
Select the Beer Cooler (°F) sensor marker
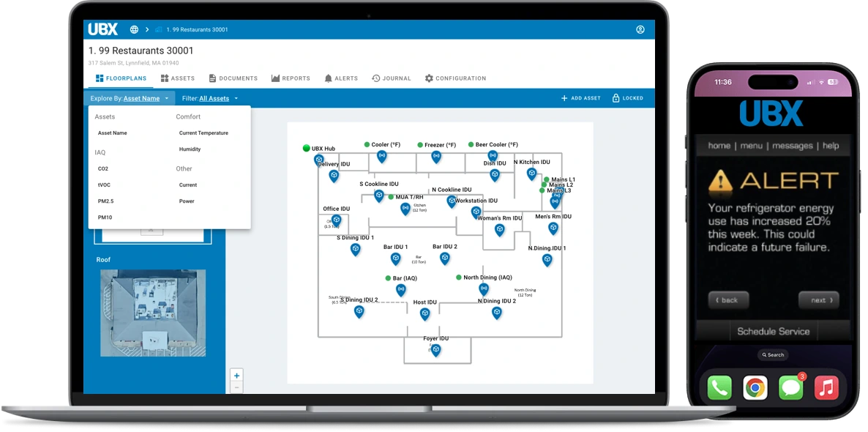coord(493,156)
